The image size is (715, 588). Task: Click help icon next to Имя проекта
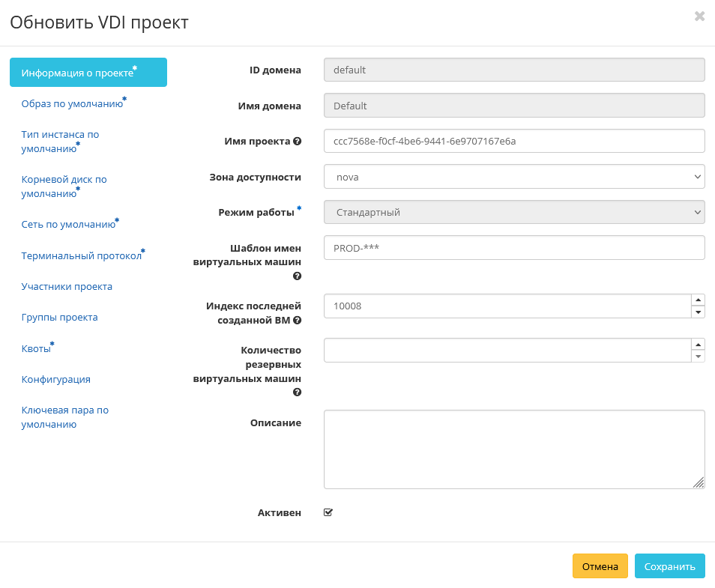point(298,142)
